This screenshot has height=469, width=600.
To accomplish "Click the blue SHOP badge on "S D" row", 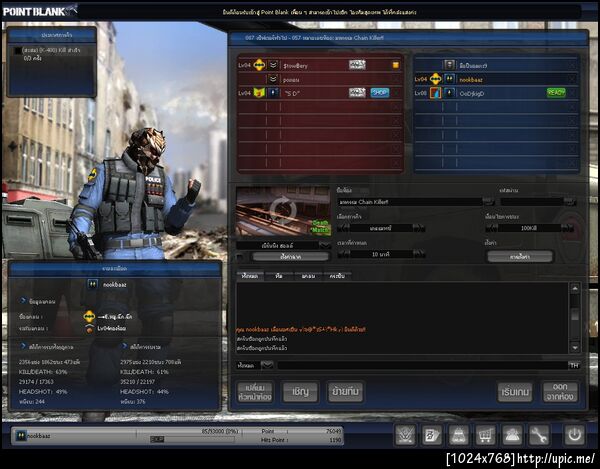I will pyautogui.click(x=380, y=93).
